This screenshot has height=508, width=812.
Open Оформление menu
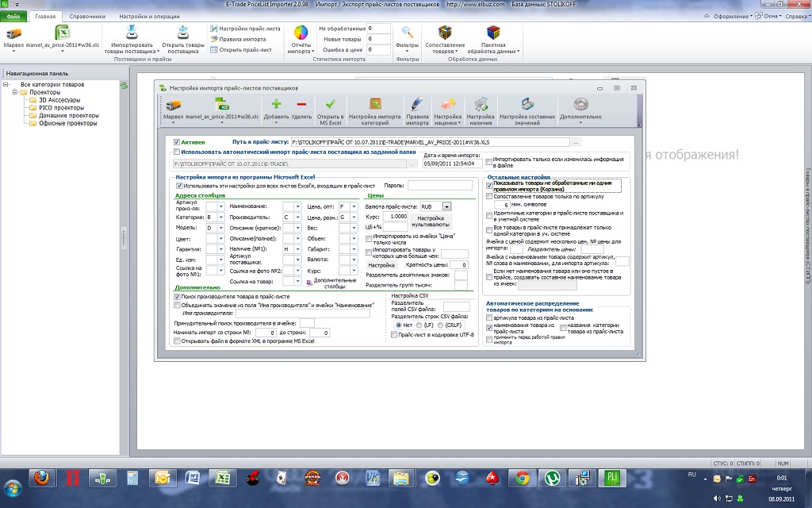tap(733, 16)
